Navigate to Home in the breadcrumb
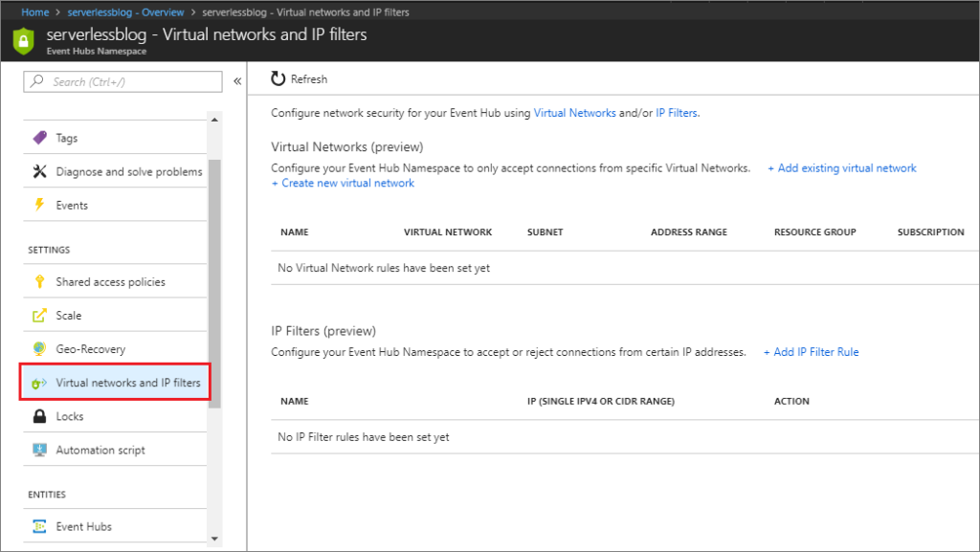This screenshot has height=552, width=980. click(x=35, y=11)
